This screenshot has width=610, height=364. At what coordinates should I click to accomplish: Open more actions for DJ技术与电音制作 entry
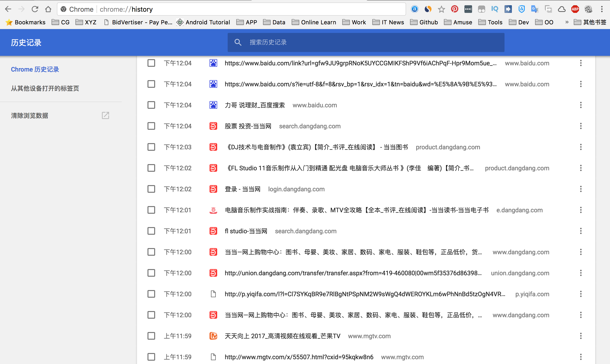tap(581, 147)
